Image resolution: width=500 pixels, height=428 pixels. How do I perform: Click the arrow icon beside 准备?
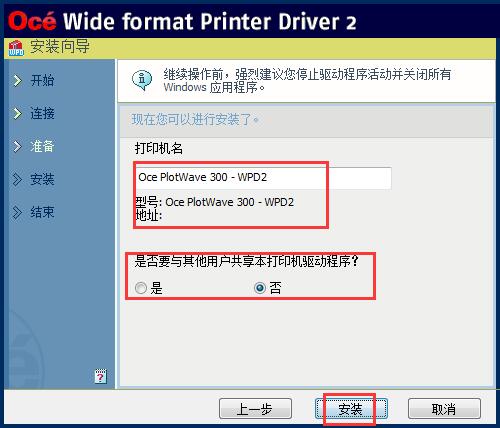(x=17, y=146)
